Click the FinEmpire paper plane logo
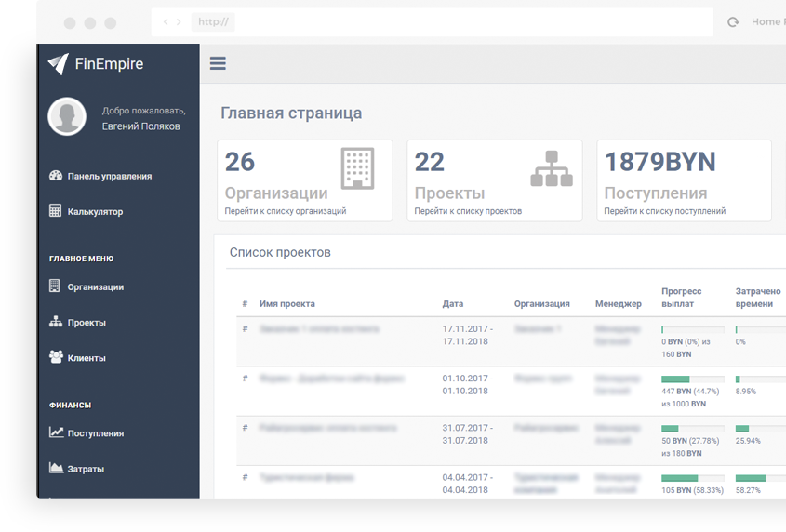This screenshot has width=786, height=532. (x=59, y=64)
